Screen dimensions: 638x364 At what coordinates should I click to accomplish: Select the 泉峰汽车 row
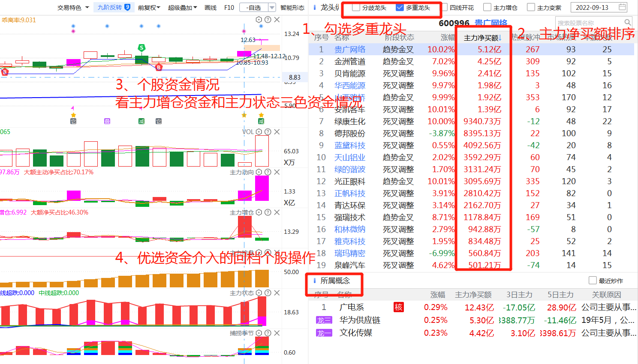[471, 265]
